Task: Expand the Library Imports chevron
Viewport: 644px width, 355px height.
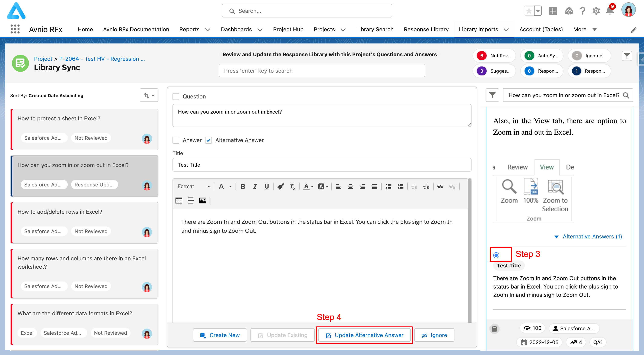Action: point(506,30)
